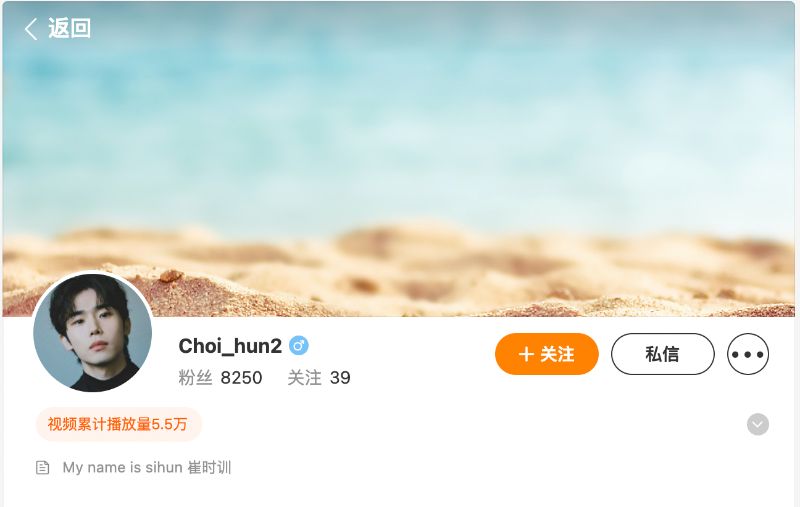Open the 粉丝 followers label
The height and width of the screenshot is (507, 800).
[195, 378]
